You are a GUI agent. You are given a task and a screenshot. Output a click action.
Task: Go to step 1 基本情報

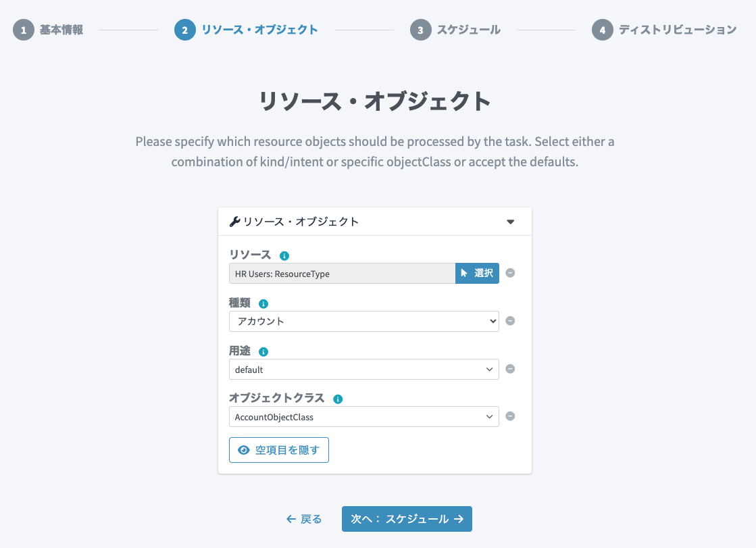48,30
